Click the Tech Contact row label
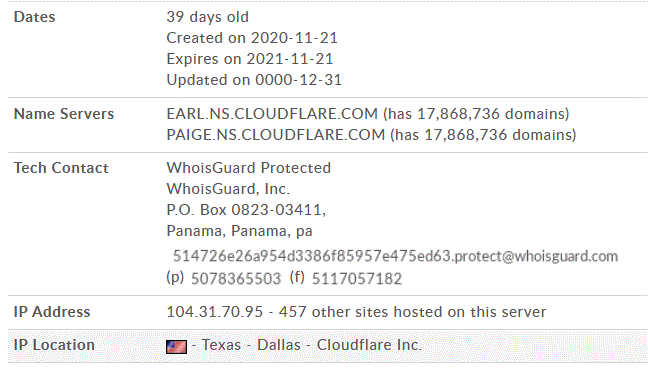 (61, 168)
